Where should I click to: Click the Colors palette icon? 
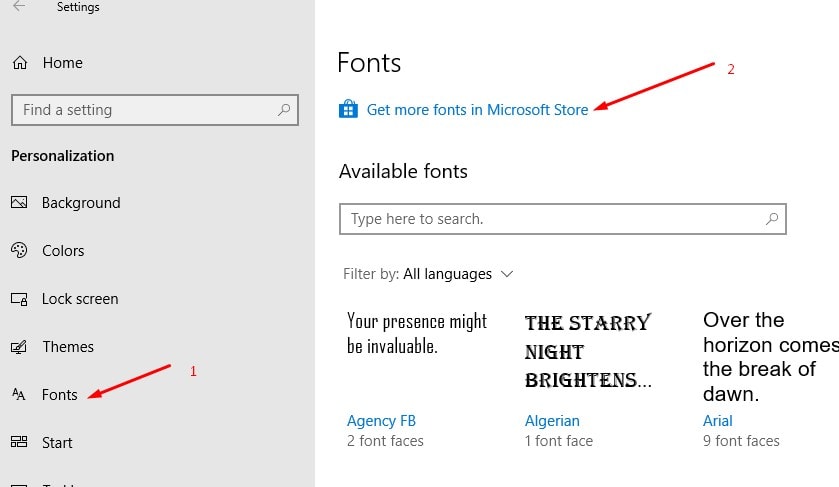(19, 250)
